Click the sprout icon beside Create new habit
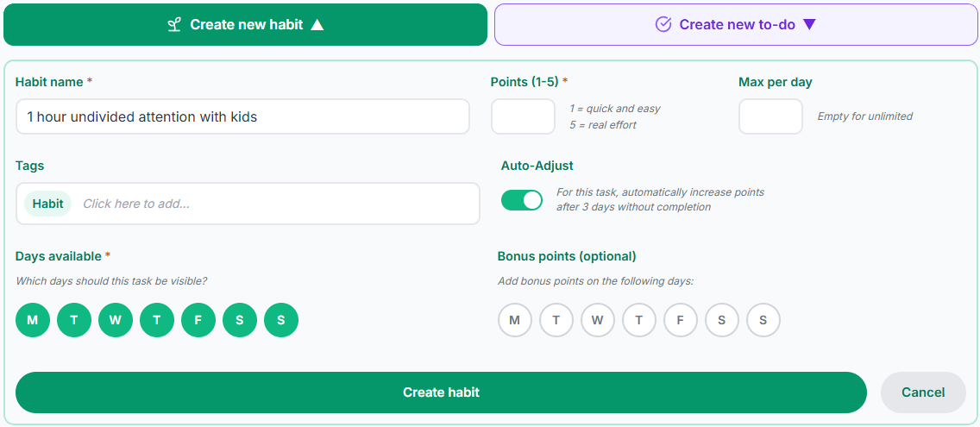Viewport: 980px width, 427px height. (174, 24)
